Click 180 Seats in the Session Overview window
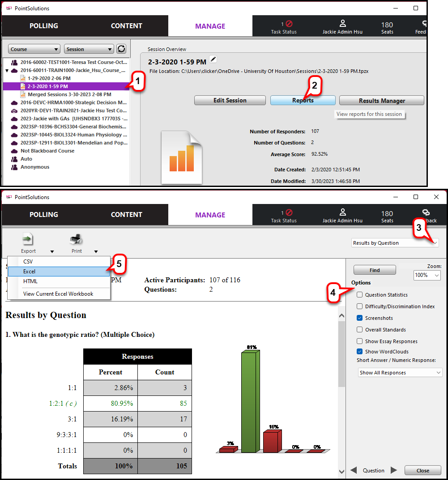The height and width of the screenshot is (480, 448). point(387,28)
